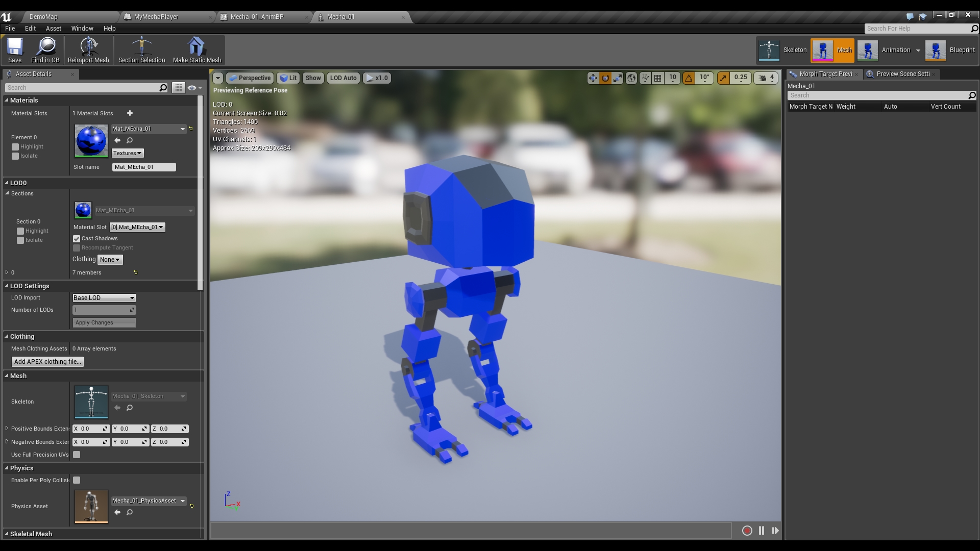
Task: Click the Save icon in the toolbar
Action: 14,49
